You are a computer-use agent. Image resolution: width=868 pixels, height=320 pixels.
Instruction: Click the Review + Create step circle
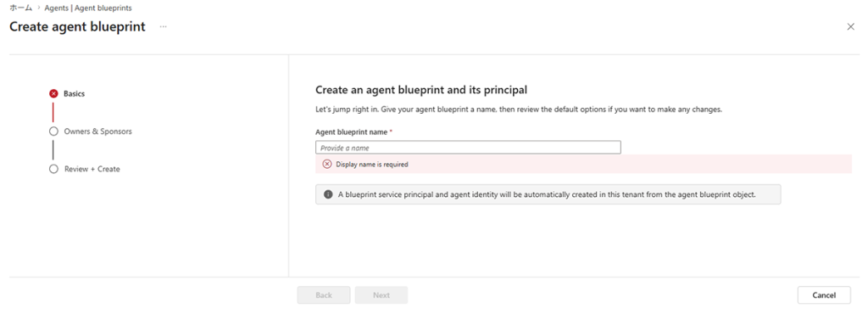(53, 169)
